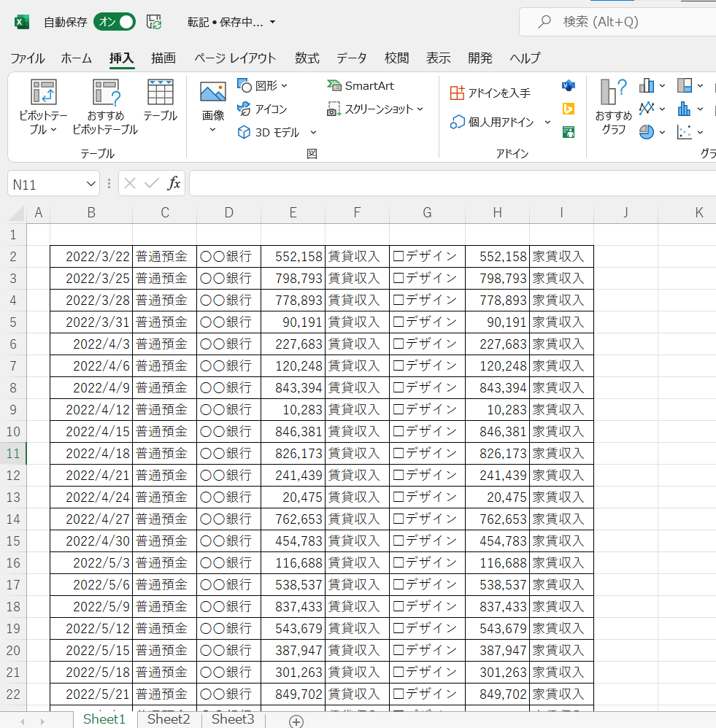716x728 pixels.
Task: Click the fx insert function icon
Action: [174, 184]
